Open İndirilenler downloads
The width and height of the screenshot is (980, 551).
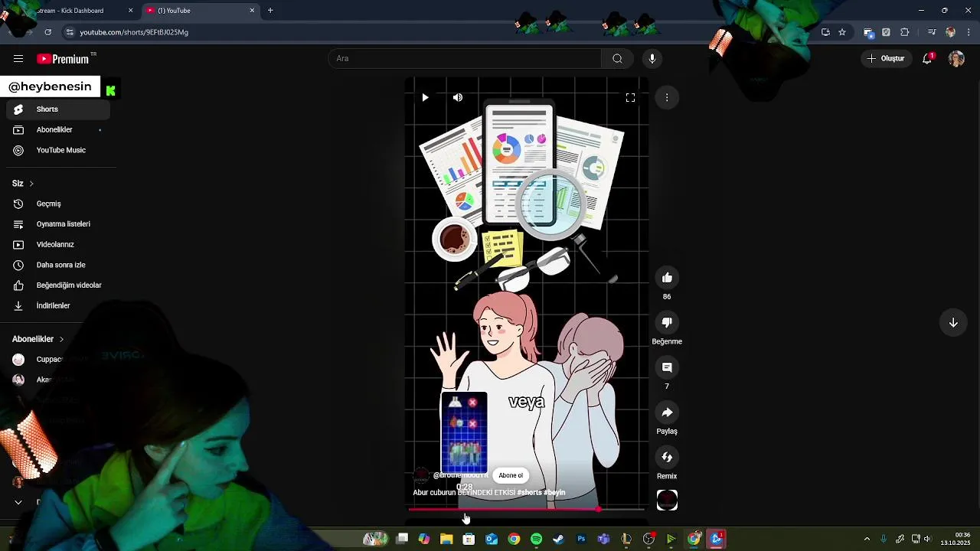coord(58,306)
